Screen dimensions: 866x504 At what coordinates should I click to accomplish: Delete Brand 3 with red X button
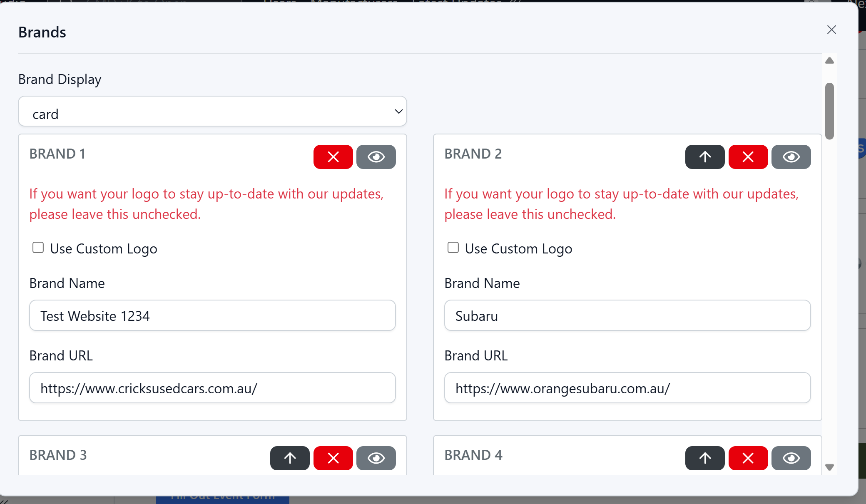tap(333, 458)
